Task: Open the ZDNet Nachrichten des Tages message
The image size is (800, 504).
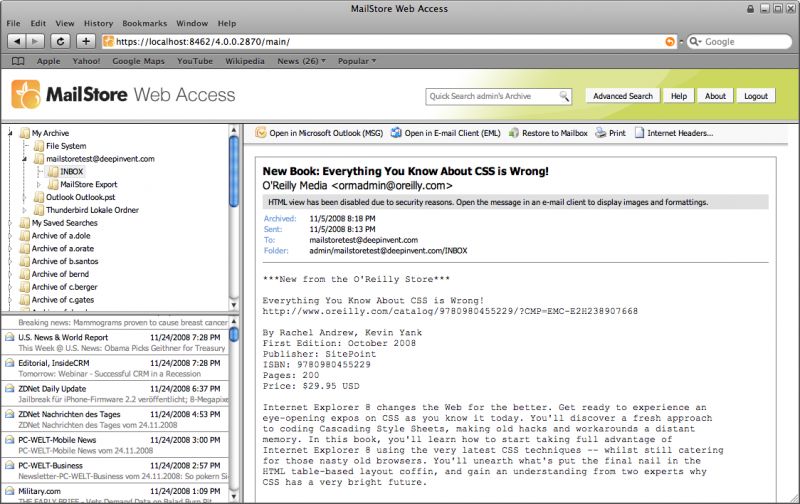Action: (x=115, y=419)
